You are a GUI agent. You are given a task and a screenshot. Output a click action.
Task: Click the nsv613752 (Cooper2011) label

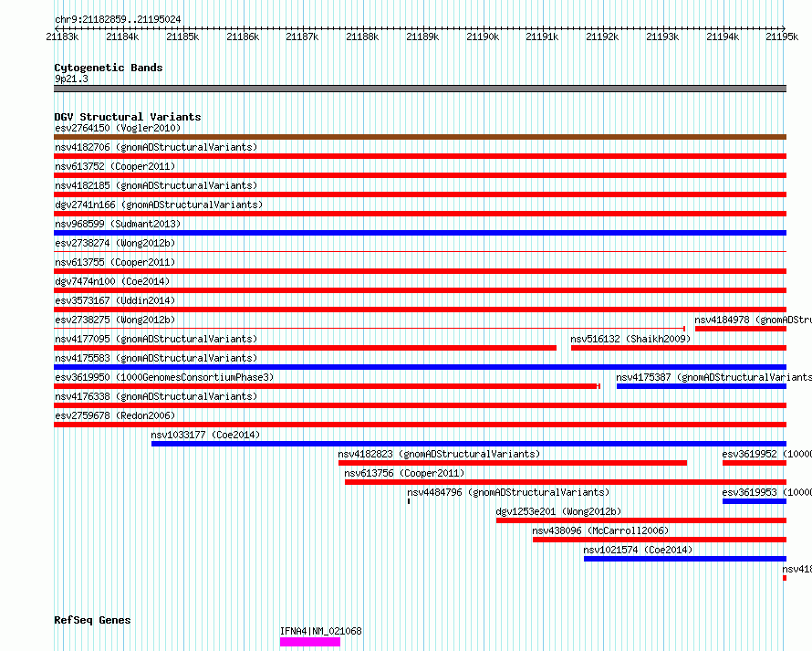coord(115,166)
